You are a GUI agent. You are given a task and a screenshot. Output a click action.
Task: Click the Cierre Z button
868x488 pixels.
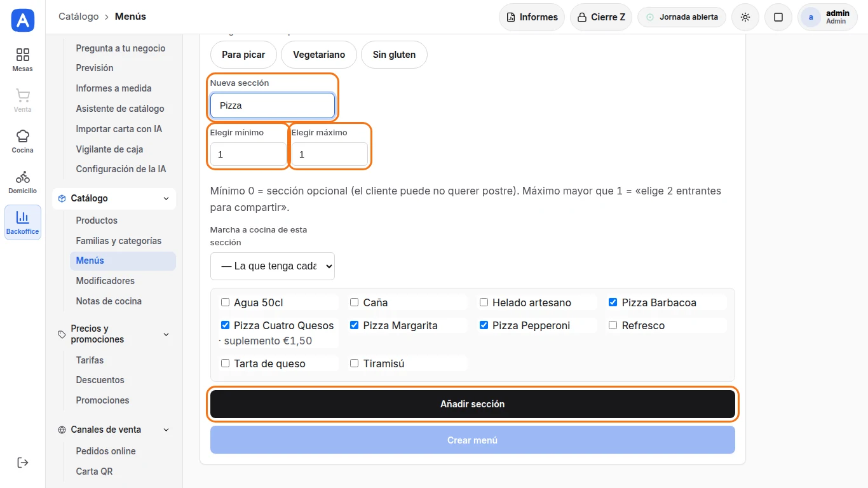[601, 17]
